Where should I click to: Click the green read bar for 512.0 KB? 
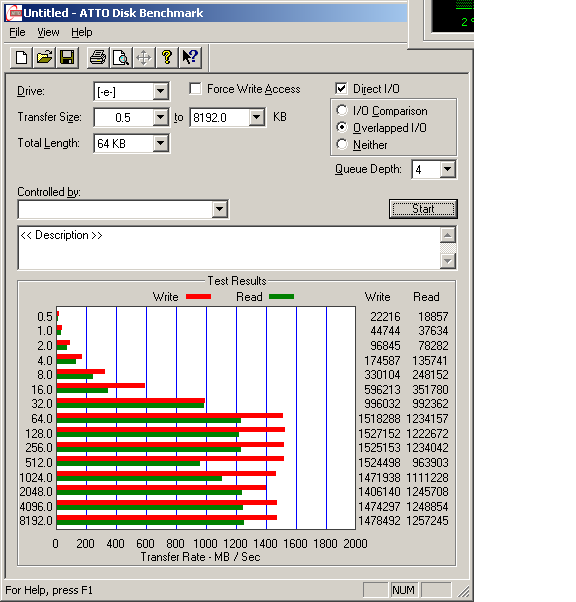[128, 463]
